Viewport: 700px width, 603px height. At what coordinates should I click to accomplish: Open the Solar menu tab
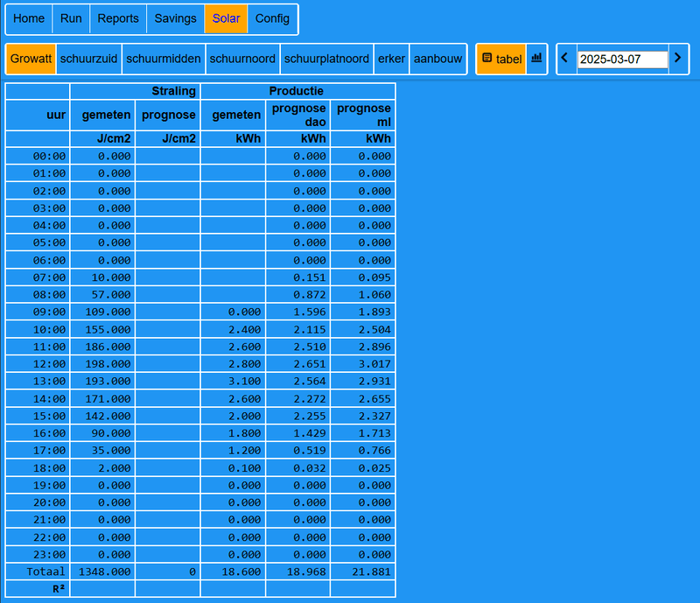226,18
